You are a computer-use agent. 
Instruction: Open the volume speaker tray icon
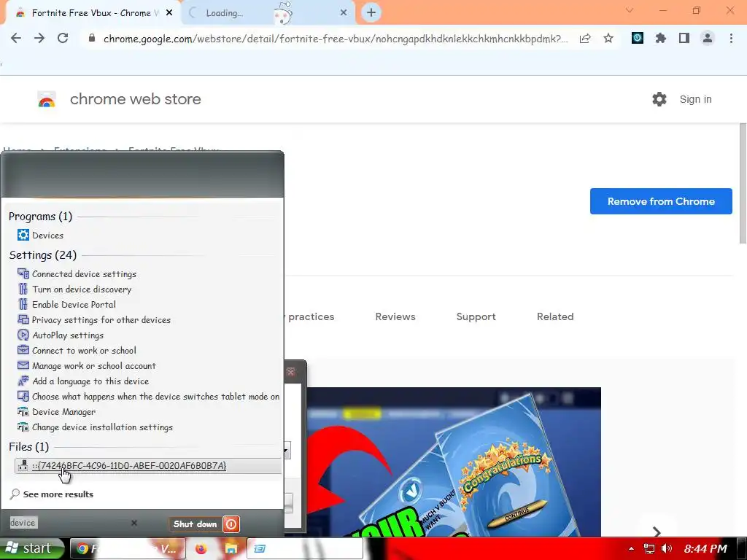pyautogui.click(x=667, y=548)
